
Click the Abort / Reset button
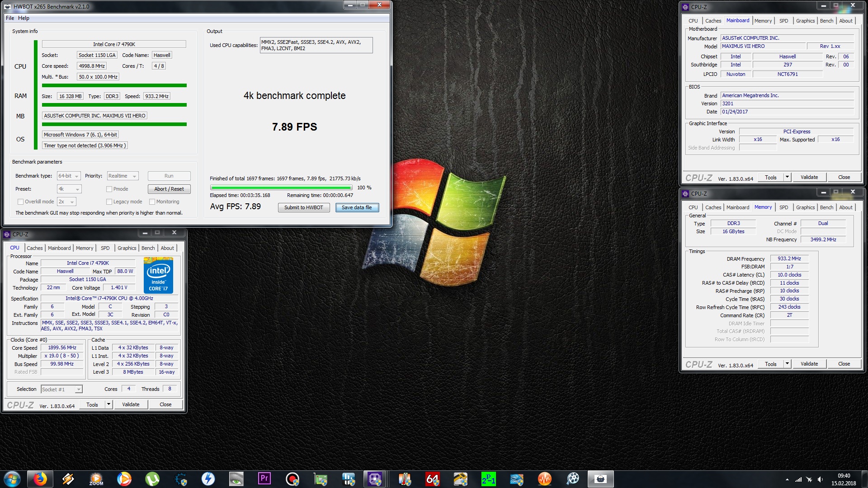click(x=169, y=189)
